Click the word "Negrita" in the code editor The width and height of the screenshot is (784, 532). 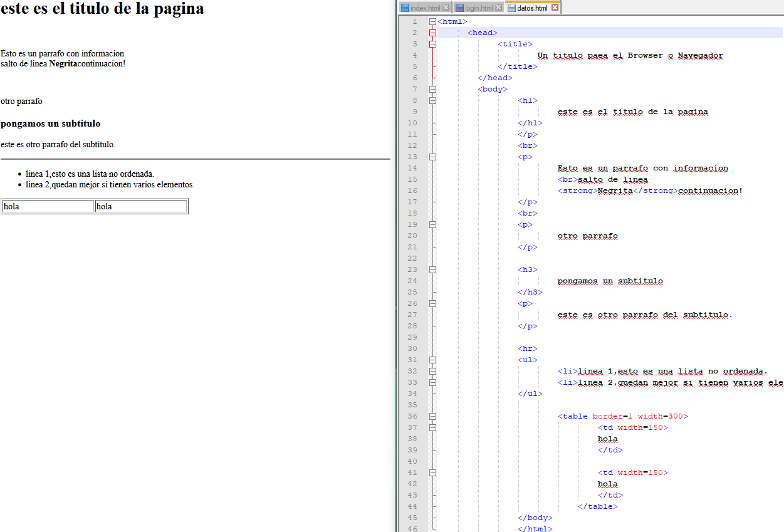click(x=615, y=190)
